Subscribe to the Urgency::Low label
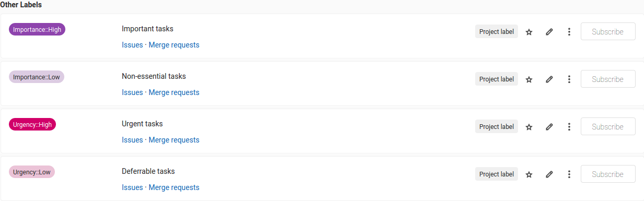The width and height of the screenshot is (644, 201). click(608, 174)
